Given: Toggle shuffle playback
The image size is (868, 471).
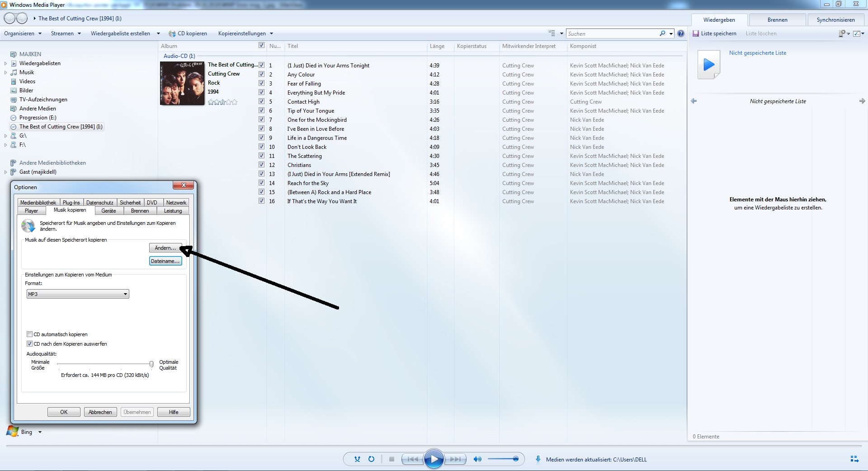Looking at the screenshot, I should click(357, 459).
